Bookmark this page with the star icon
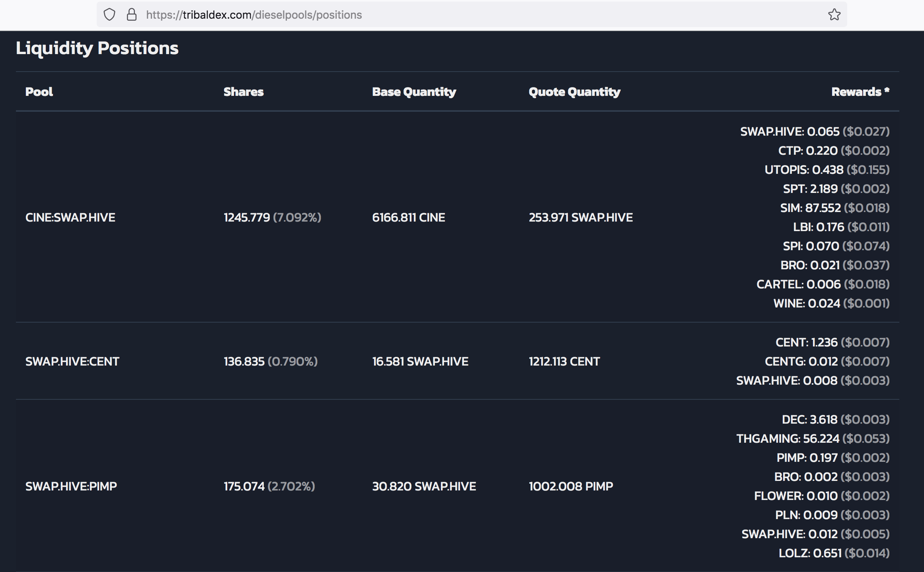Image resolution: width=924 pixels, height=572 pixels. click(x=834, y=15)
